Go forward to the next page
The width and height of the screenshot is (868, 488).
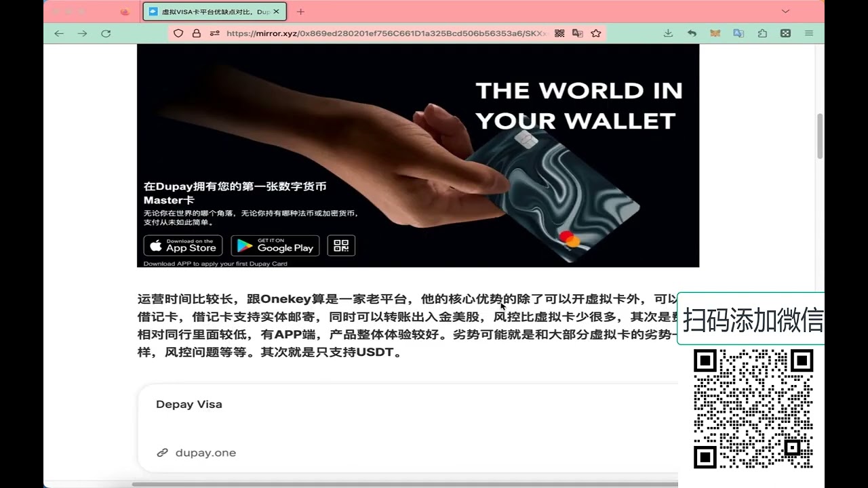coord(82,33)
